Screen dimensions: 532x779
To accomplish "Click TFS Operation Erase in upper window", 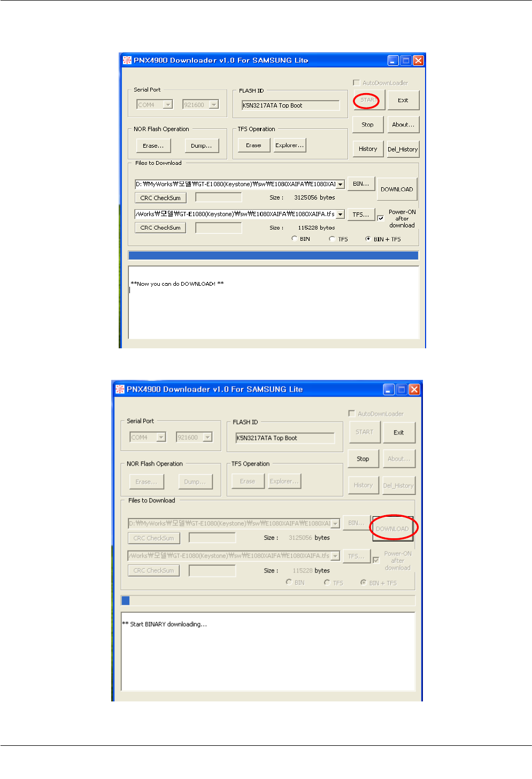I will click(x=253, y=145).
